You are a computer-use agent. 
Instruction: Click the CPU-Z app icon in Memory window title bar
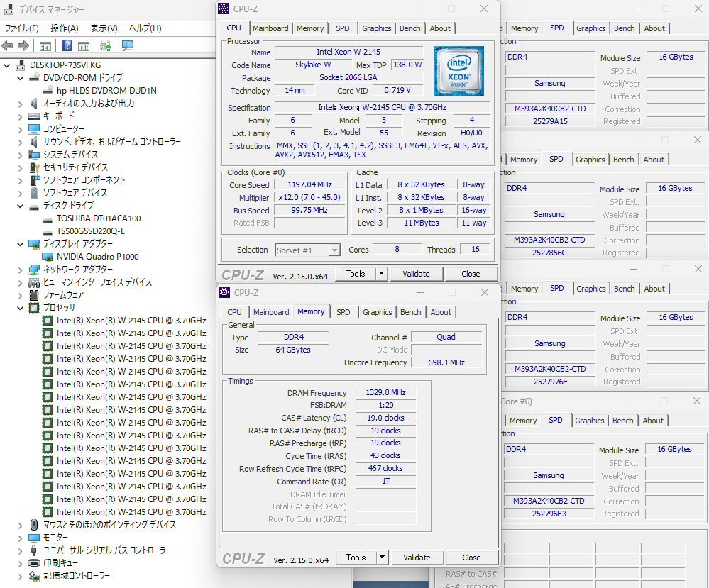pyautogui.click(x=224, y=292)
